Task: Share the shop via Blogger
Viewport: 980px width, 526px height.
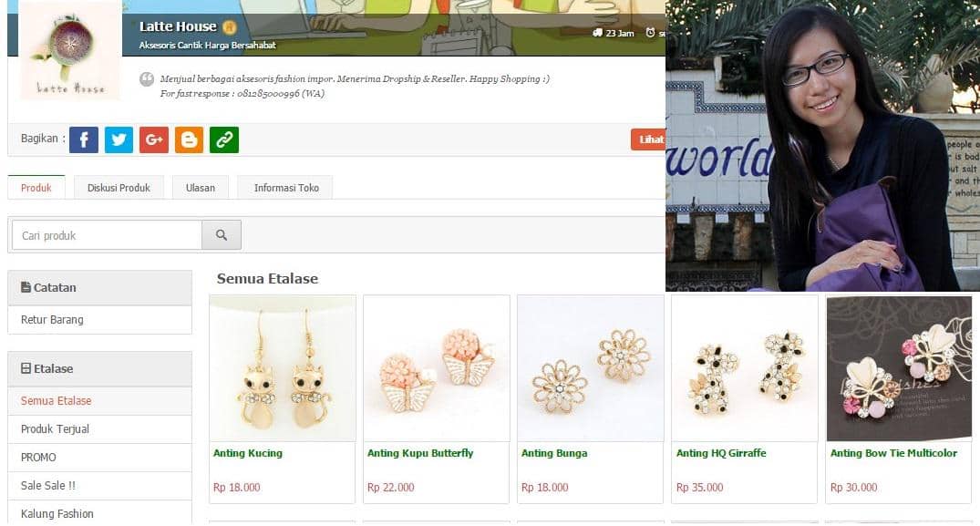Action: pyautogui.click(x=189, y=139)
